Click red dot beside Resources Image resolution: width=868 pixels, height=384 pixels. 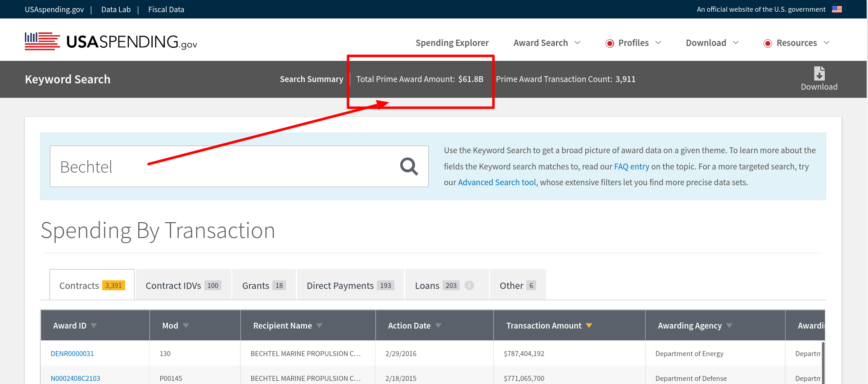pyautogui.click(x=768, y=43)
